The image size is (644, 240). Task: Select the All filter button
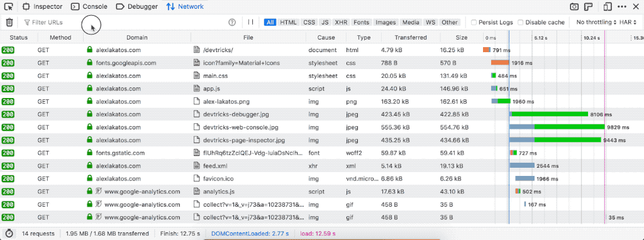(270, 23)
